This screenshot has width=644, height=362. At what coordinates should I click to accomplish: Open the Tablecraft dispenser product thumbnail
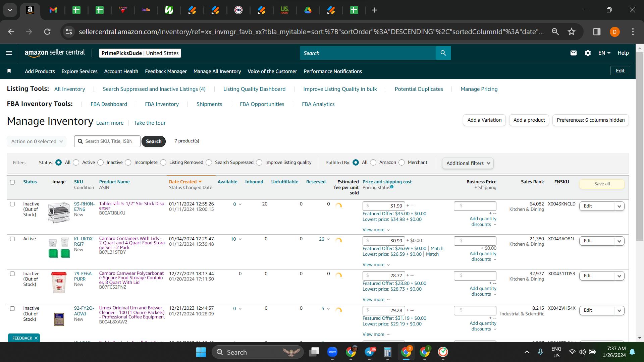tap(59, 213)
